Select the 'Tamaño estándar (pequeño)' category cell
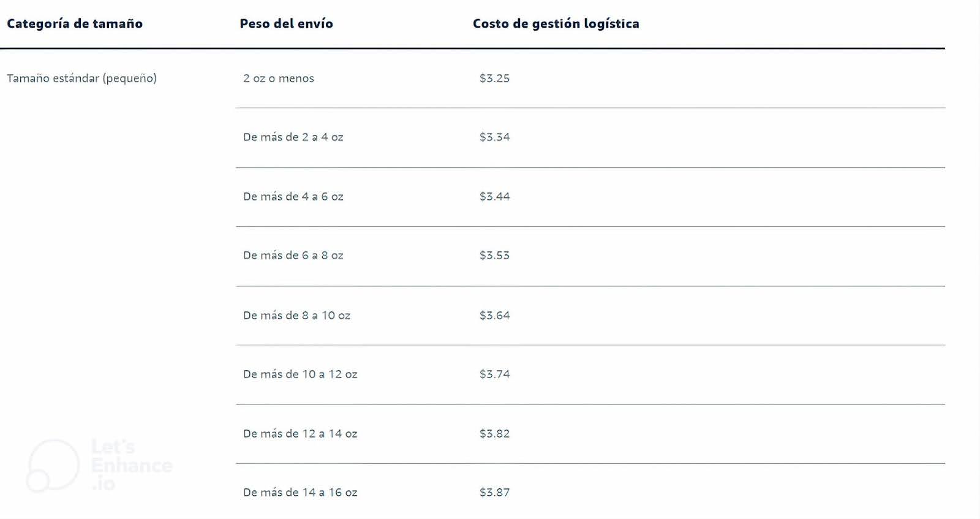This screenshot has width=980, height=519. [x=81, y=78]
